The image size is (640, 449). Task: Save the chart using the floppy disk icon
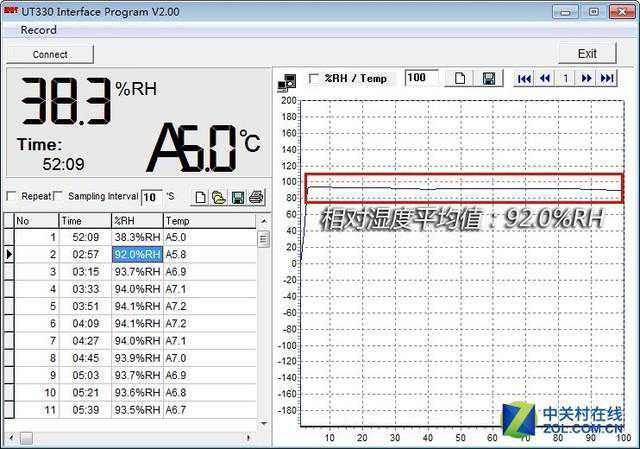click(489, 78)
